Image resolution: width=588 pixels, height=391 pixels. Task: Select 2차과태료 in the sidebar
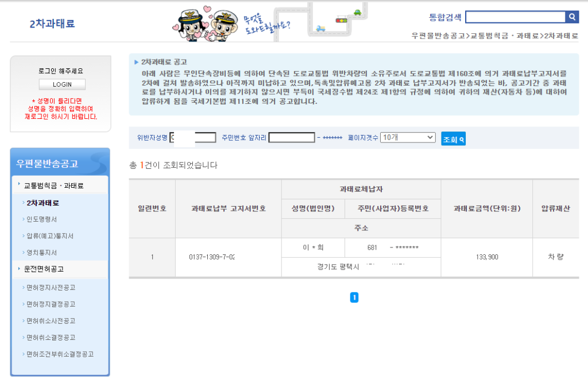pyautogui.click(x=42, y=203)
